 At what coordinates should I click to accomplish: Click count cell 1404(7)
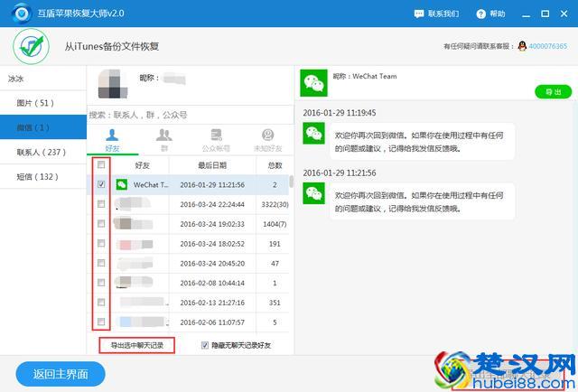click(275, 224)
